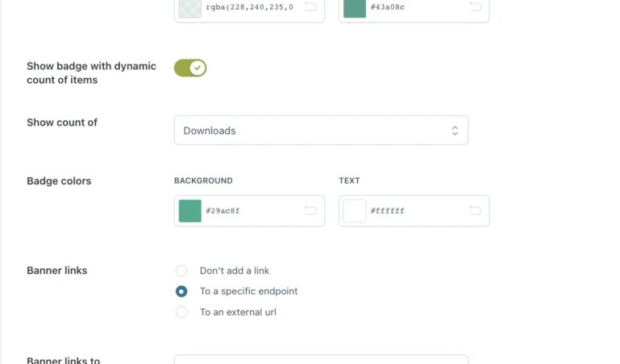Image resolution: width=620 pixels, height=364 pixels.
Task: Select "Don't add a link" option
Action: pos(181,271)
